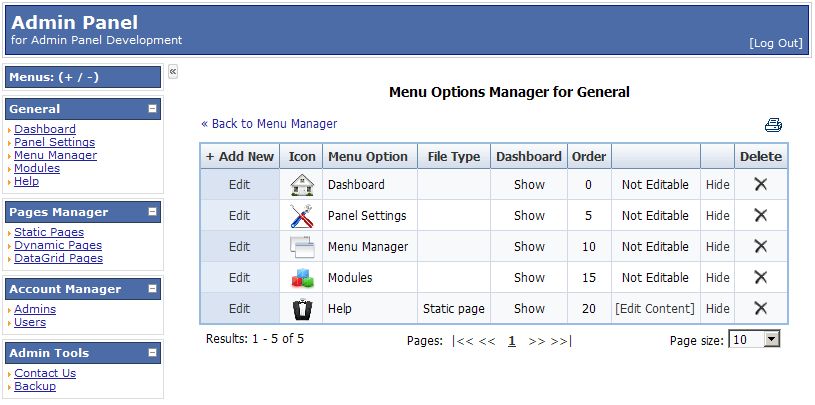Viewport: 815px width, 405px height.
Task: Hide the Help menu option
Action: point(718,309)
